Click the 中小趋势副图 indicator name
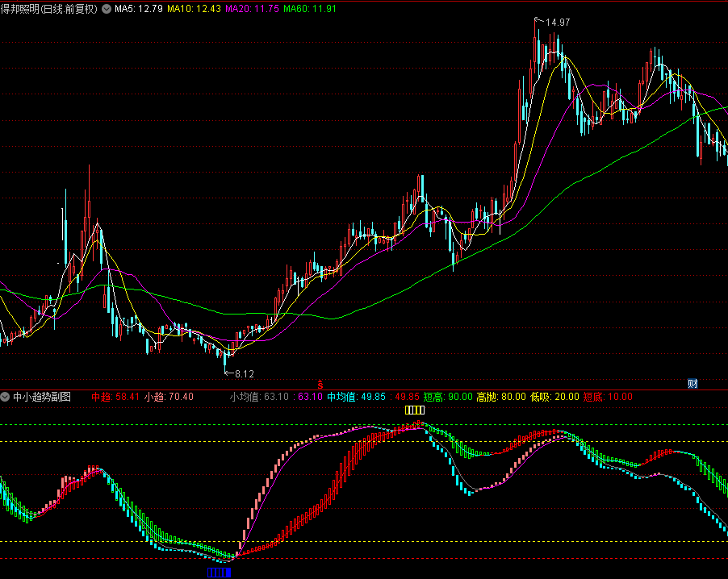Image resolution: width=728 pixels, height=579 pixels. (x=42, y=397)
